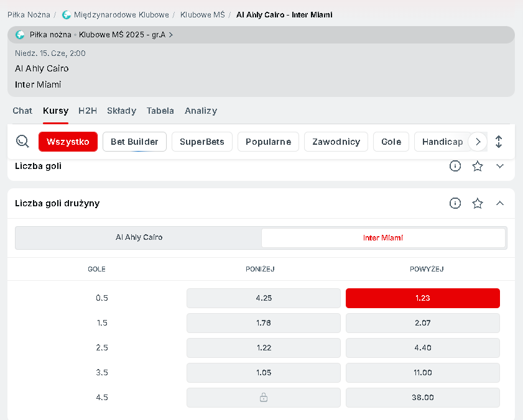The image size is (523, 420).
Task: Select the Gole filter
Action: [x=391, y=142]
